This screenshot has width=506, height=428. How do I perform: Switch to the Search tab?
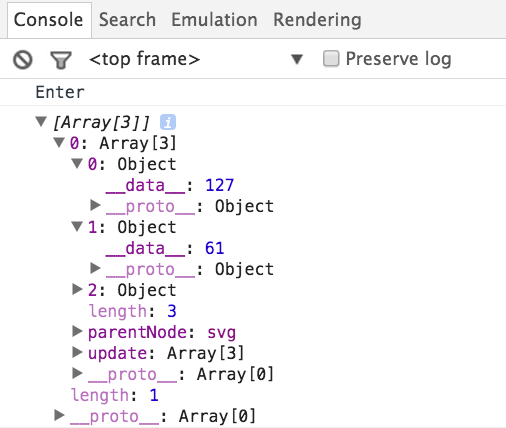pos(127,20)
